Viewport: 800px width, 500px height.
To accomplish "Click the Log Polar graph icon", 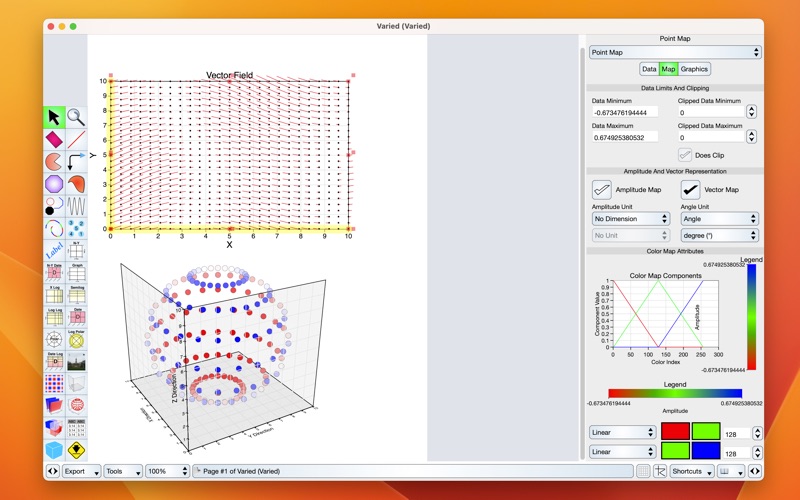I will pos(76,338).
